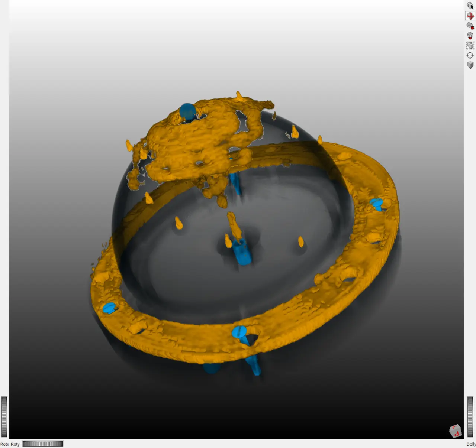Click the Dolly zoom thumbwheel
Image resolution: width=476 pixels, height=448 pixels.
[x=470, y=417]
